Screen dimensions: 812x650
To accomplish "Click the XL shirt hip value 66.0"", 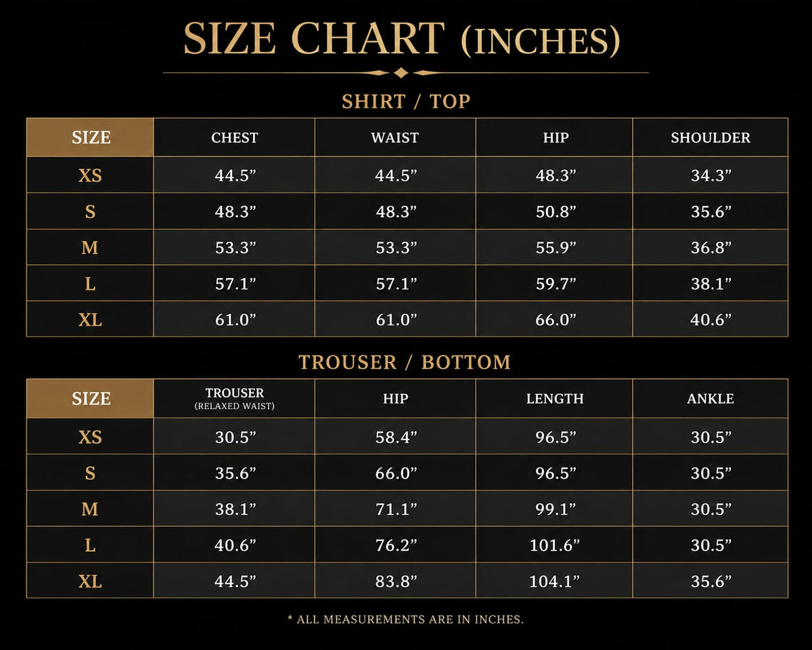I will [556, 320].
